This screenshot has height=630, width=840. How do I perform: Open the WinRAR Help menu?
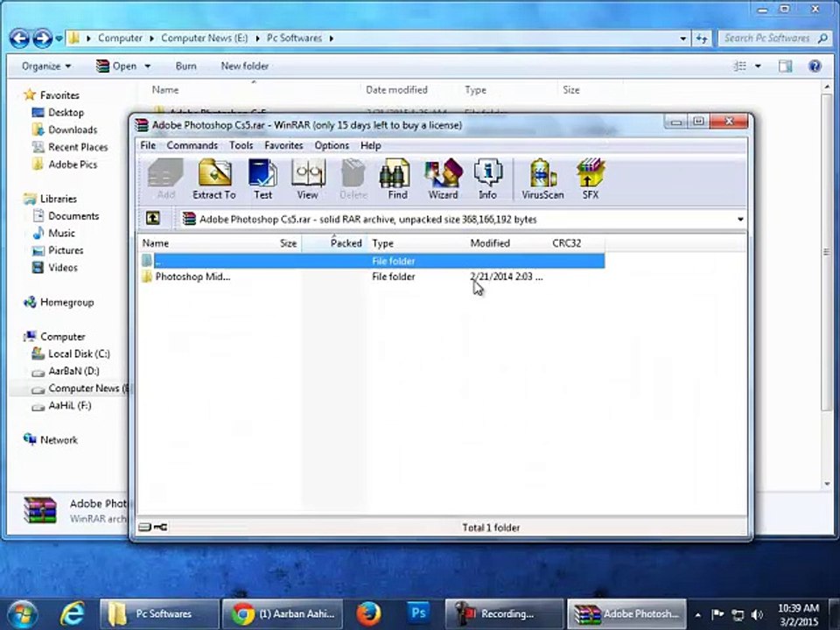click(x=371, y=145)
